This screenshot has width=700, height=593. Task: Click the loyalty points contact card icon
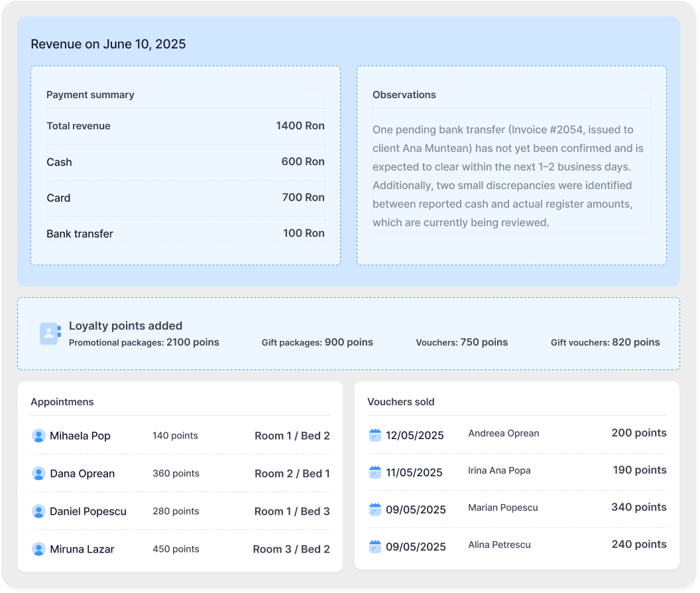50,334
